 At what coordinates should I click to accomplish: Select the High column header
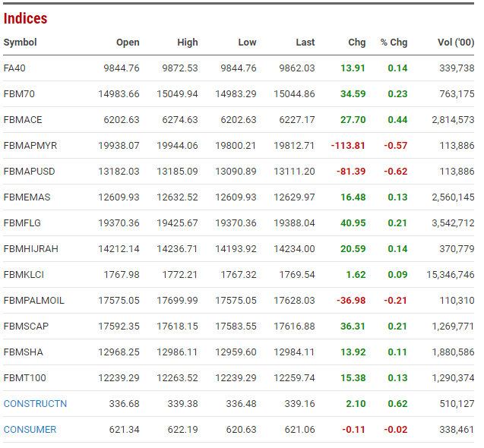pos(188,43)
